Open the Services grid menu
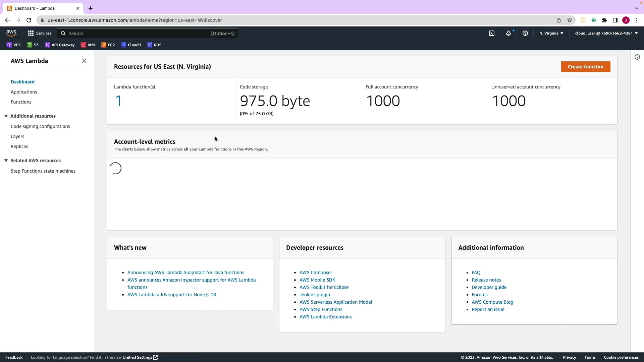644x362 pixels. click(x=40, y=33)
